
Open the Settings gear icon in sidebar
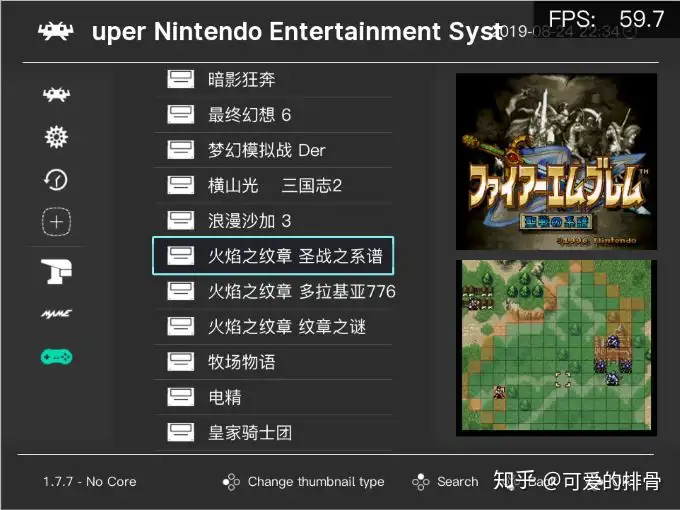56,137
